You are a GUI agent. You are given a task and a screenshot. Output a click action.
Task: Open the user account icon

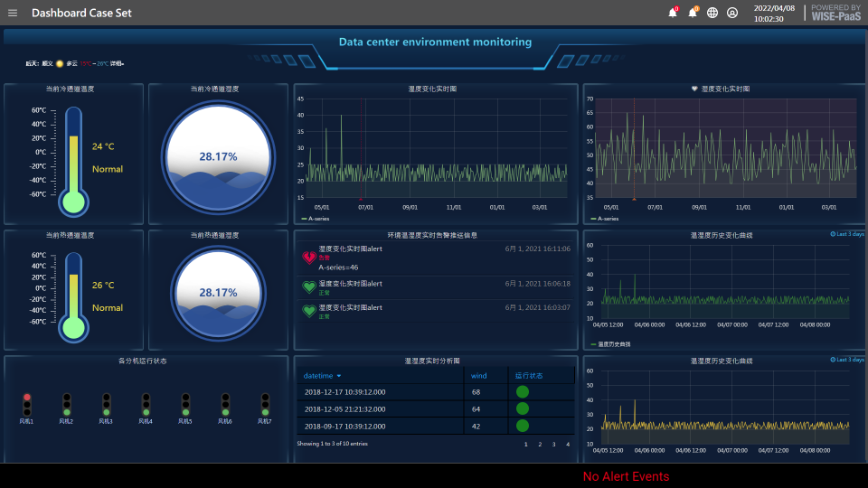[x=732, y=13]
